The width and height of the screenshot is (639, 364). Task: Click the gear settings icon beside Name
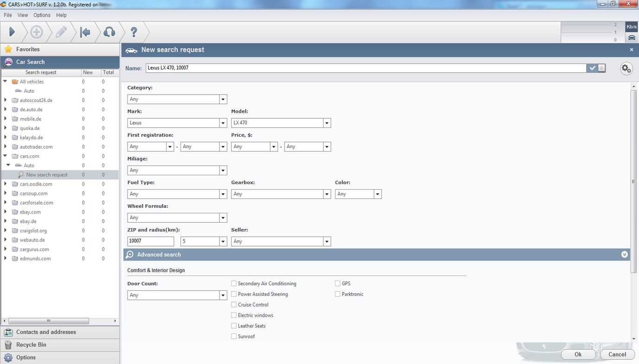pos(626,69)
